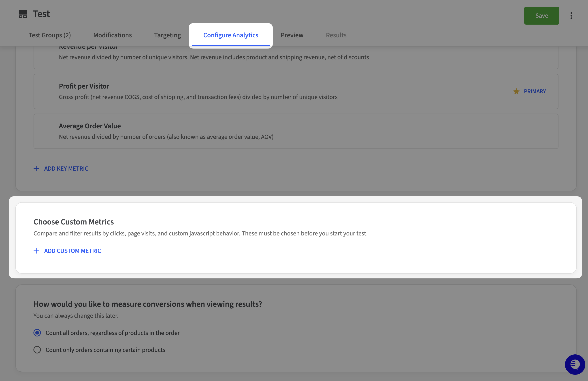
Task: Open the Results tab
Action: coord(336,35)
